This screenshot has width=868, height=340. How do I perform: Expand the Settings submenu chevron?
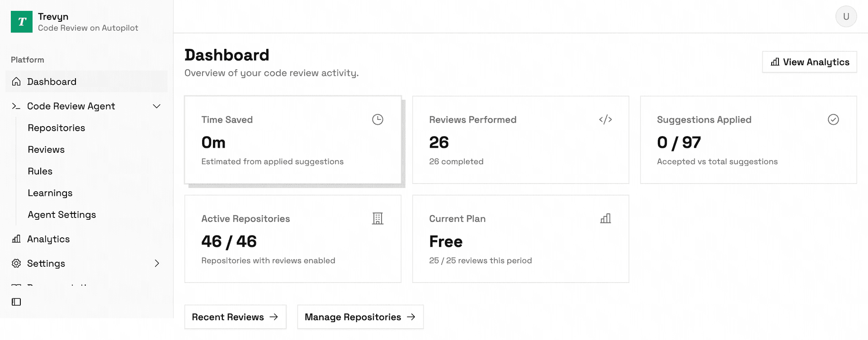point(157,264)
